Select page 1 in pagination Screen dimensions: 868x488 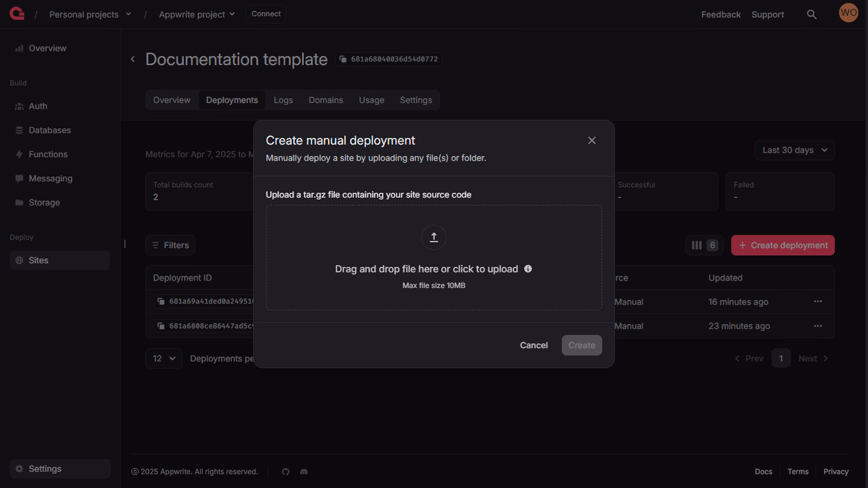pyautogui.click(x=781, y=359)
